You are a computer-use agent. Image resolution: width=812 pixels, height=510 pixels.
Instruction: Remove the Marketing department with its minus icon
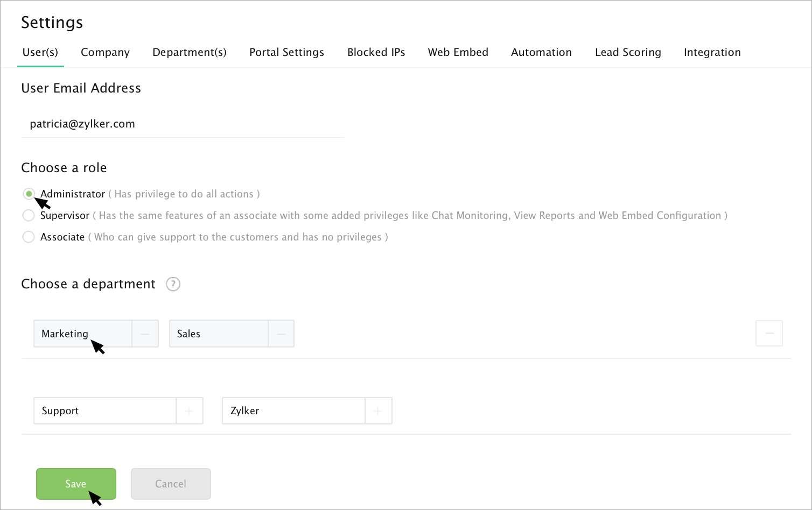[145, 334]
